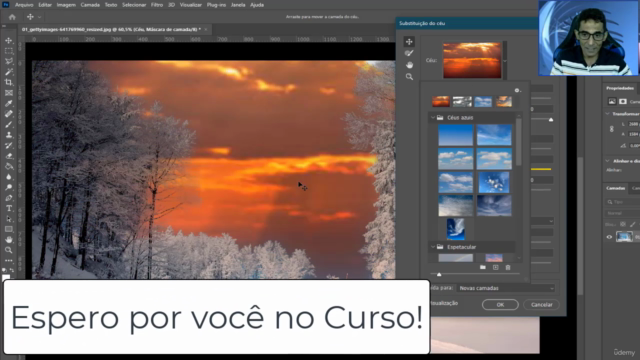This screenshot has width=640, height=360.
Task: Open the Selecionar menu
Action: pos(134,5)
